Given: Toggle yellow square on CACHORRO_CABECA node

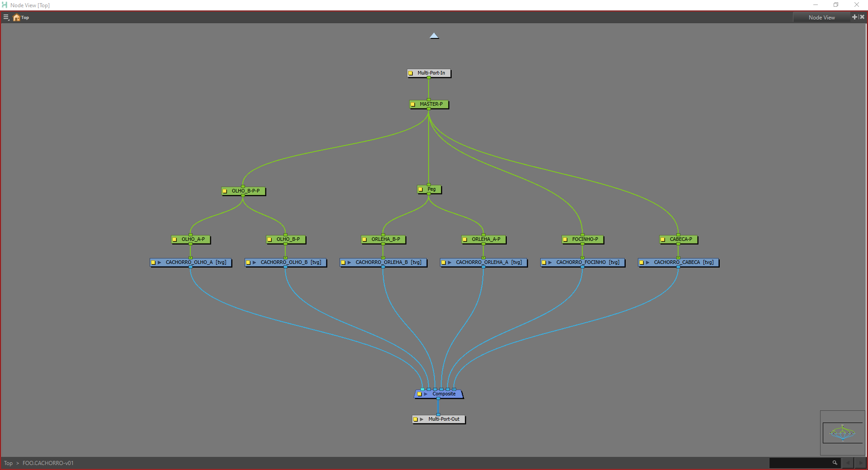Looking at the screenshot, I should [x=641, y=263].
